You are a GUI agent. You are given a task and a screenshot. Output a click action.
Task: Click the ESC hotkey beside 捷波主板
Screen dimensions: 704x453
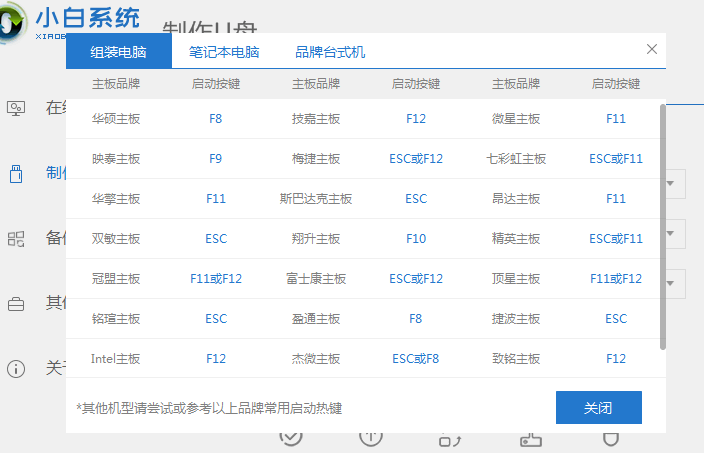(616, 319)
